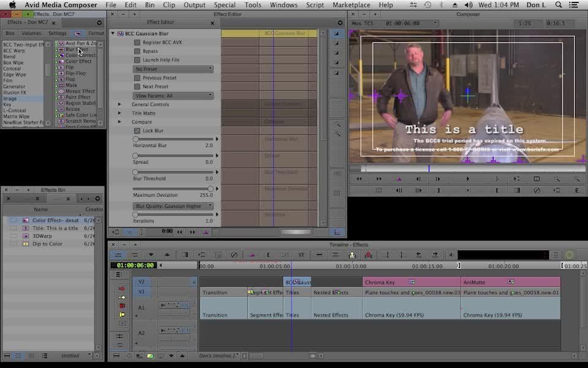Open the Blur Quality dropdown

[173, 206]
